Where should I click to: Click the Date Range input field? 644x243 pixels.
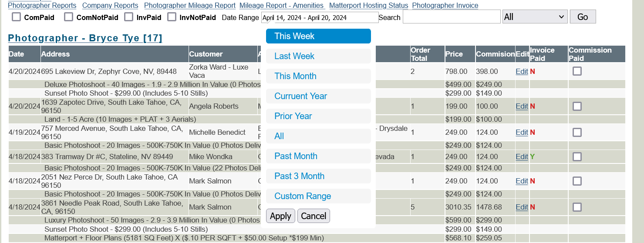click(x=320, y=17)
